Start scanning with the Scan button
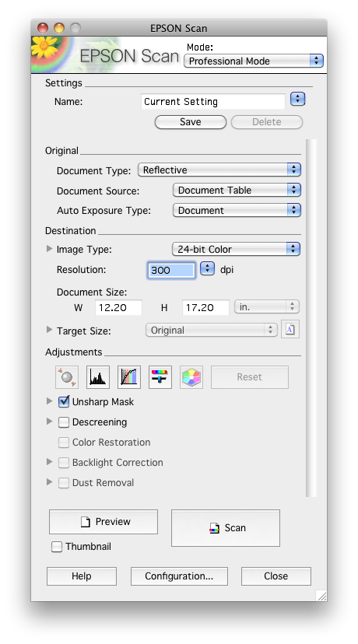 [x=226, y=528]
